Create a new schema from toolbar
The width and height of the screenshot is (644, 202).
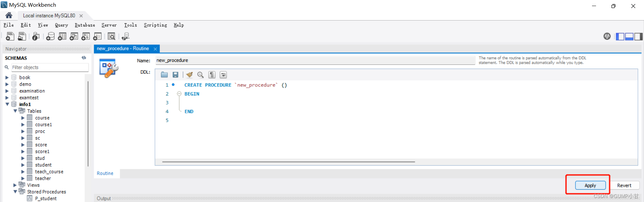pos(50,36)
